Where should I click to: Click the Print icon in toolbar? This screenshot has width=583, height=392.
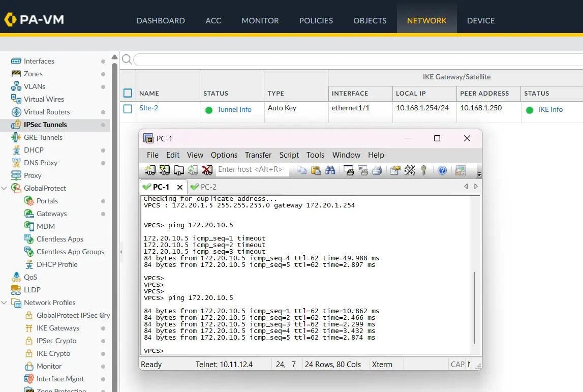coord(377,170)
